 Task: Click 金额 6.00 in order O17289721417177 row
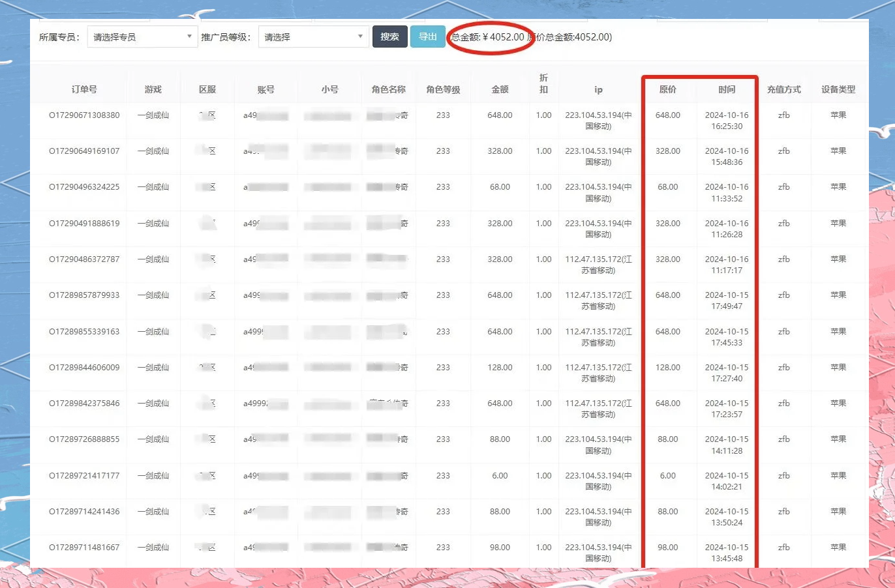pyautogui.click(x=500, y=476)
